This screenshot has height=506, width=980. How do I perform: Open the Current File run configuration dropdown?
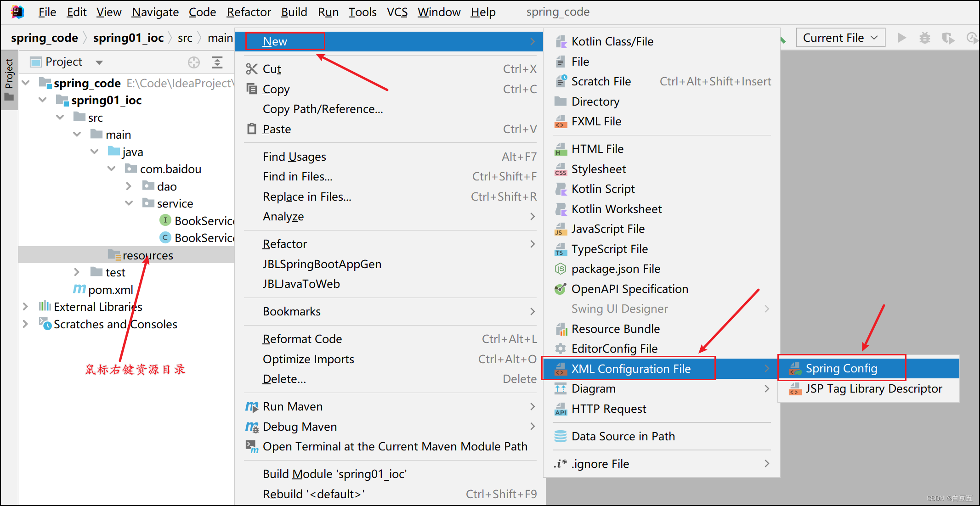tap(840, 38)
